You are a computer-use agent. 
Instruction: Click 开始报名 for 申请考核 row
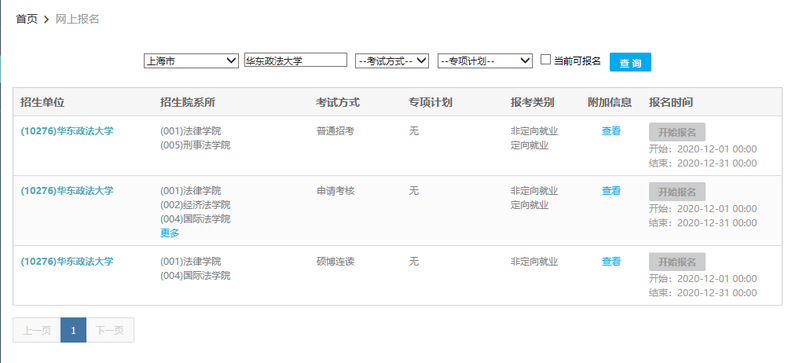(677, 192)
